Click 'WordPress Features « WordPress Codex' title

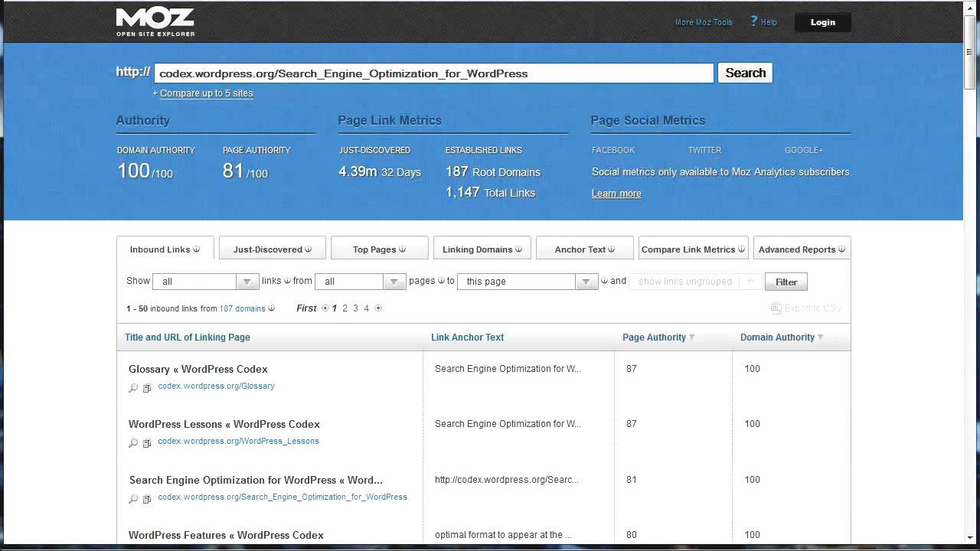click(x=226, y=535)
